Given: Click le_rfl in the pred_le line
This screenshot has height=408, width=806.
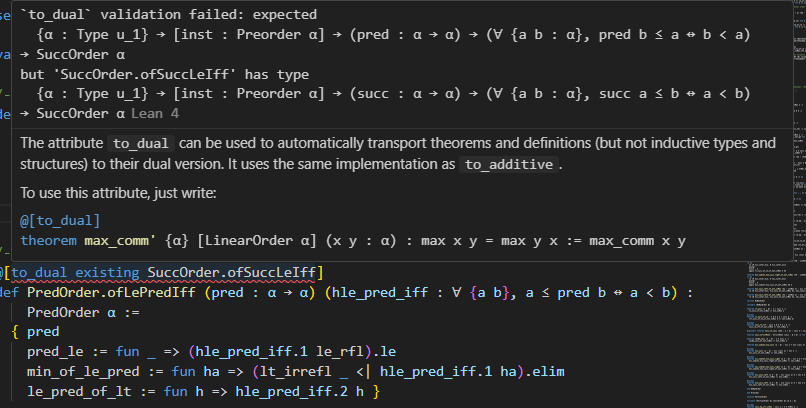Looking at the screenshot, I should pos(317,351).
